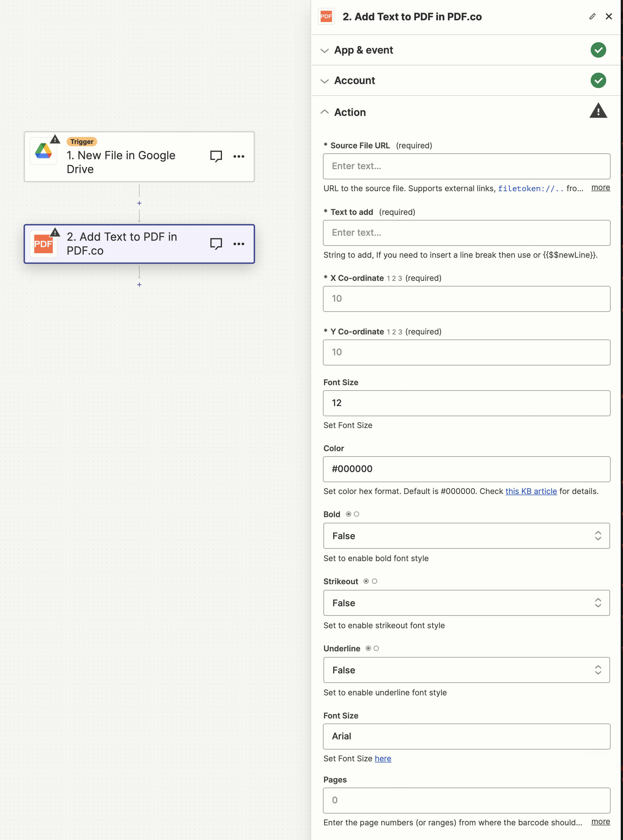Click the Trigger badge label
Viewport: 623px width, 840px height.
point(82,142)
